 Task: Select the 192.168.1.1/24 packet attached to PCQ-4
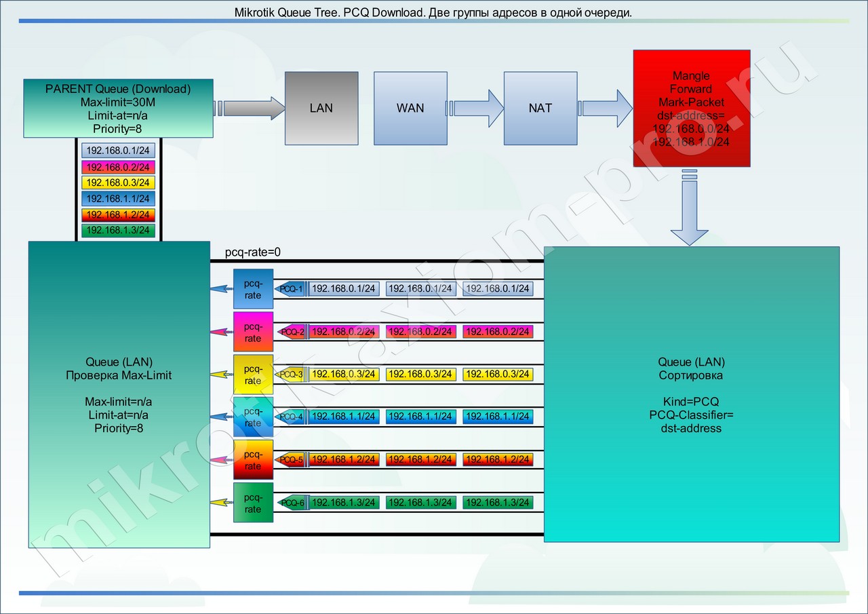(x=343, y=417)
